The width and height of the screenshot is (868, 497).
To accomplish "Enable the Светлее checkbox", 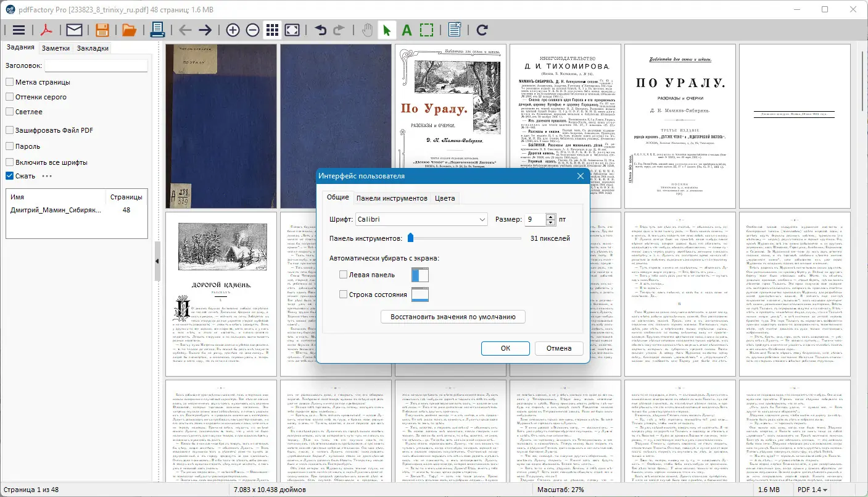I will tap(10, 112).
